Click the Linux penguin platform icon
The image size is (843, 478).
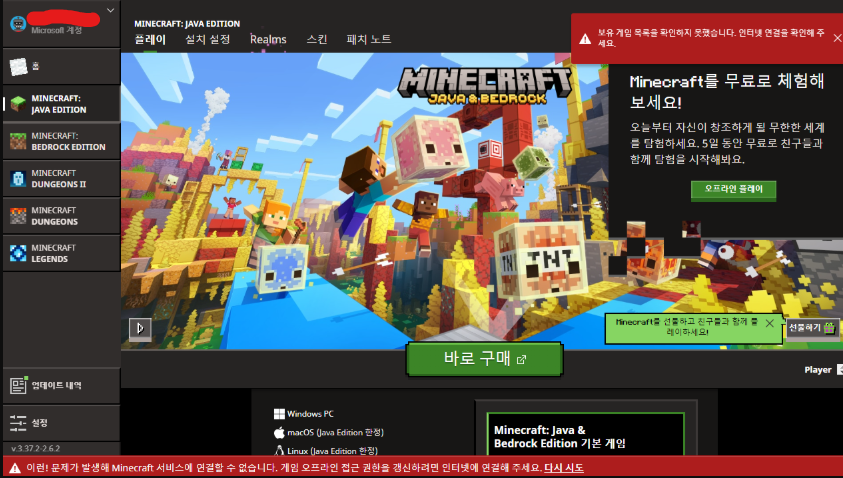click(279, 451)
